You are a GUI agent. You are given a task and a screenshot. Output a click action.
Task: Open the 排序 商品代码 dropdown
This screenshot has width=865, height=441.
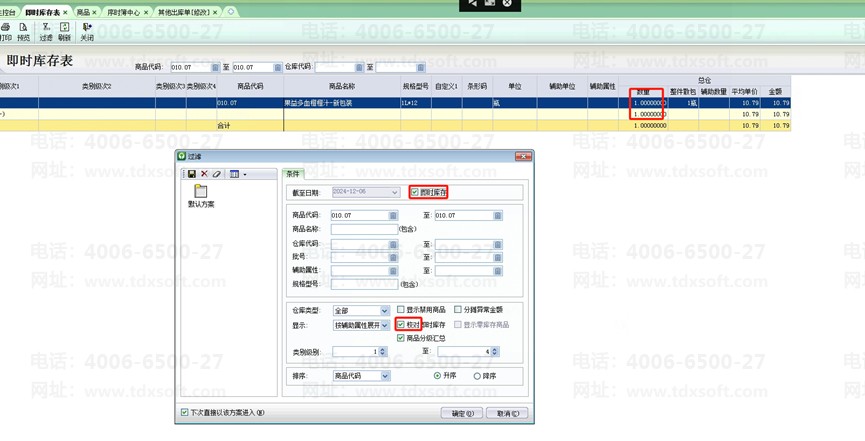click(x=384, y=376)
